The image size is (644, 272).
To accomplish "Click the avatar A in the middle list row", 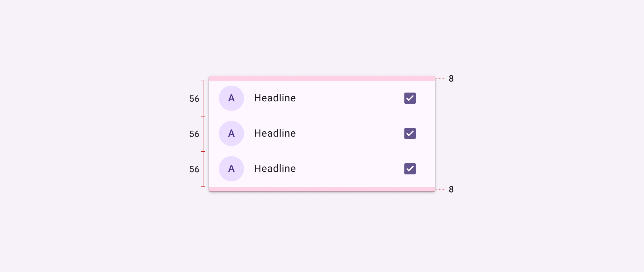I will coord(231,133).
